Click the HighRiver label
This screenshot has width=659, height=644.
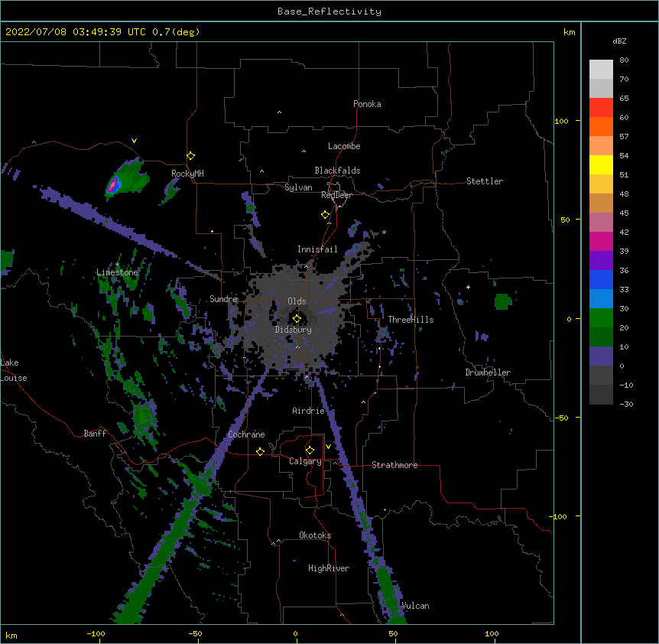click(x=329, y=568)
